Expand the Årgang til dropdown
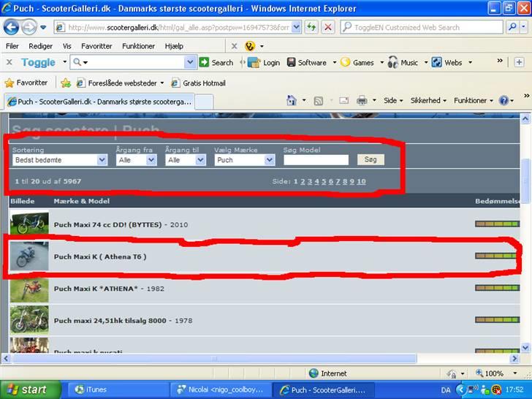 (x=185, y=160)
